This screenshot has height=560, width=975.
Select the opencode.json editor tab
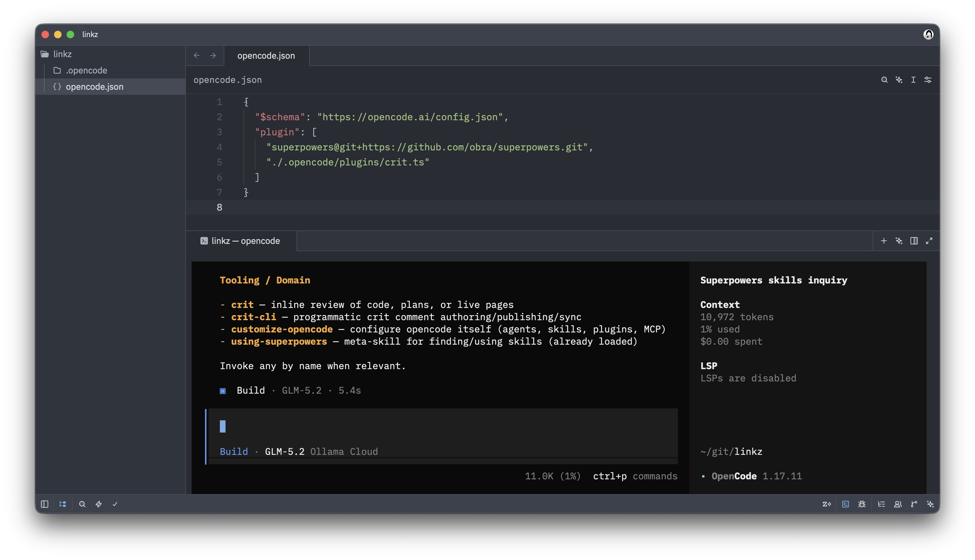coord(266,55)
